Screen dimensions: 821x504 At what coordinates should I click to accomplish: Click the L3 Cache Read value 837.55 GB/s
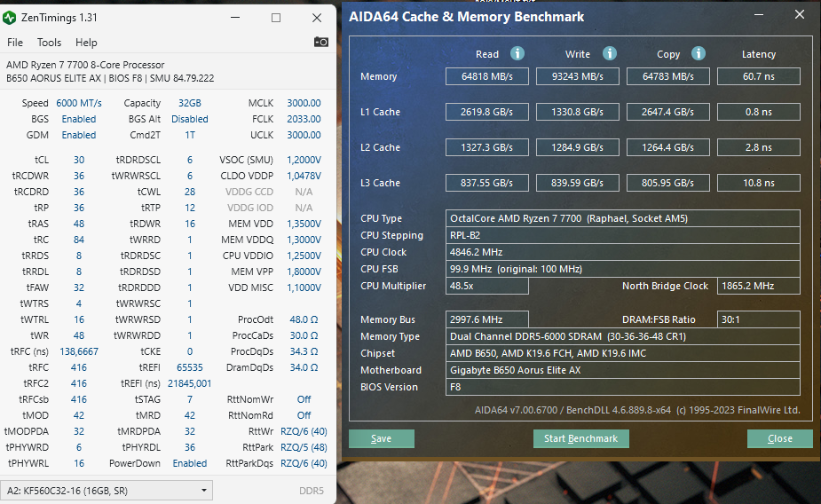487,183
